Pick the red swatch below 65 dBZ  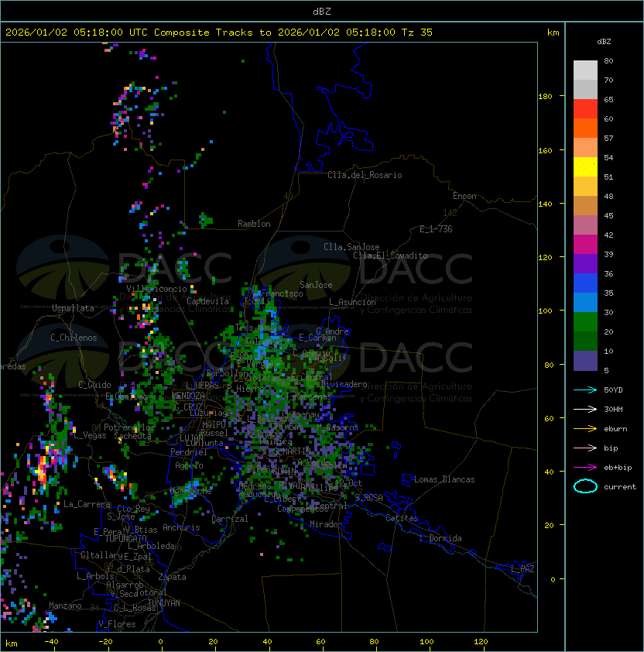tap(585, 109)
